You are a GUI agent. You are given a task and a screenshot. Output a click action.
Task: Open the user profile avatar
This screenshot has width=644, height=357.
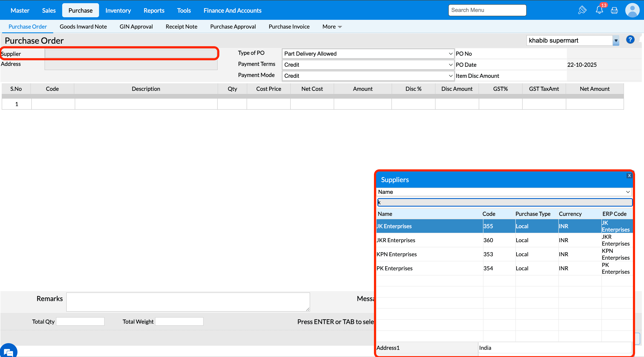[632, 10]
